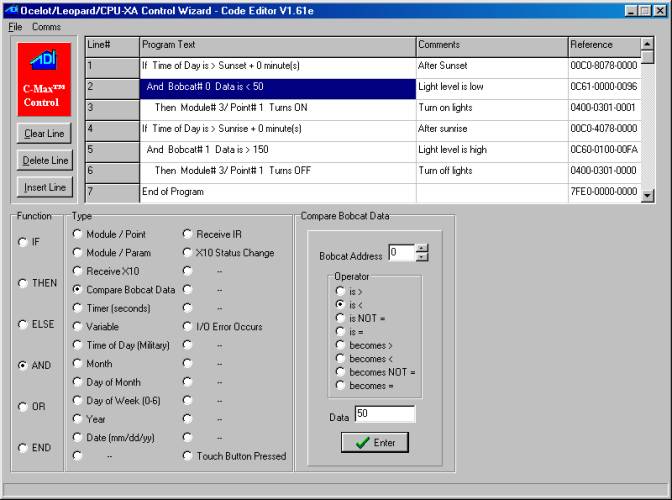This screenshot has width=672, height=500.
Task: Click the 'After sunrise' comment cell
Action: pyautogui.click(x=492, y=131)
